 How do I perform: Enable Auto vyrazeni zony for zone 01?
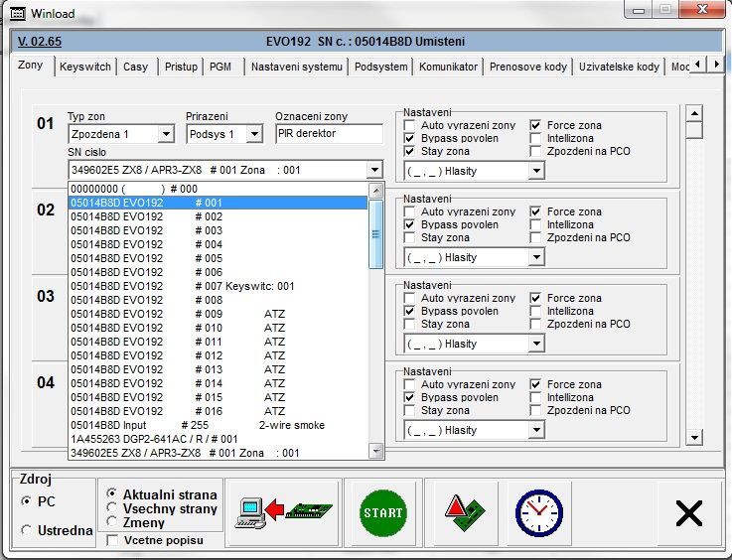pos(409,126)
